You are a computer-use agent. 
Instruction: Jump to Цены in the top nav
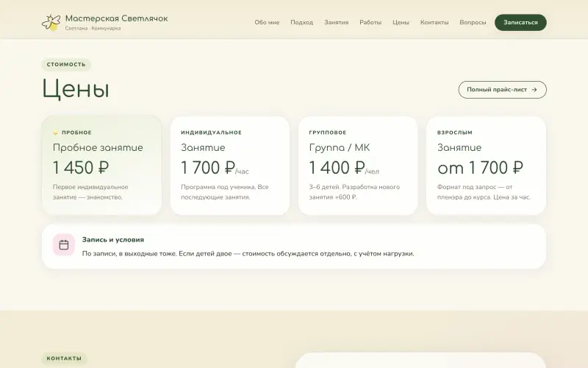coord(401,23)
